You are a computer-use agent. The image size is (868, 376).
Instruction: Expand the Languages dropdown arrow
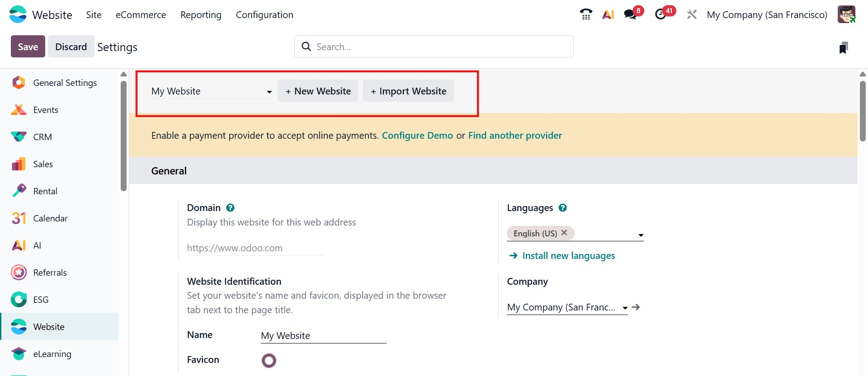coord(641,235)
